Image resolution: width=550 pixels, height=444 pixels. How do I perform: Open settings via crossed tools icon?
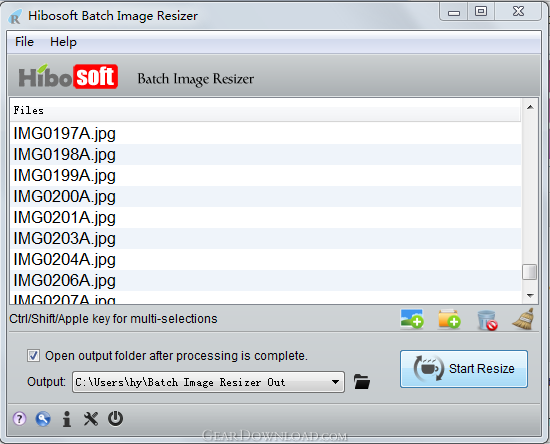(x=91, y=419)
